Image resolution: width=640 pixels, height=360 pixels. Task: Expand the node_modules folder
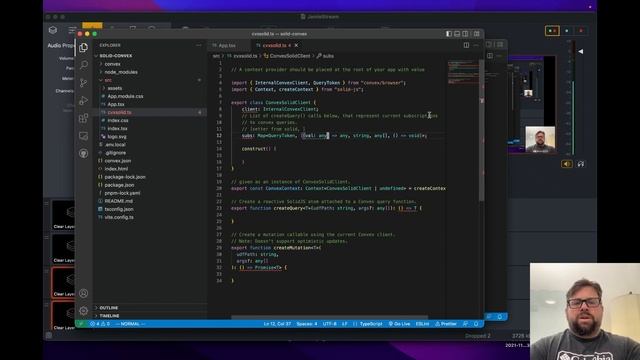pos(121,72)
